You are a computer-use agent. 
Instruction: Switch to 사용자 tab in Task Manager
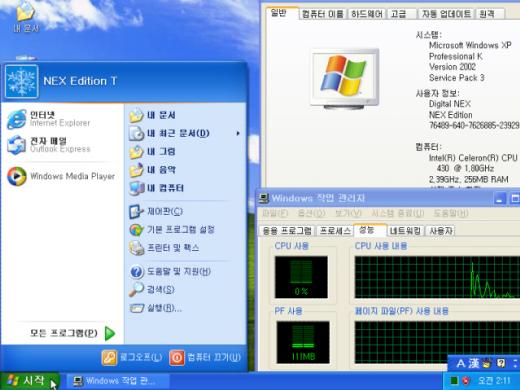441,231
